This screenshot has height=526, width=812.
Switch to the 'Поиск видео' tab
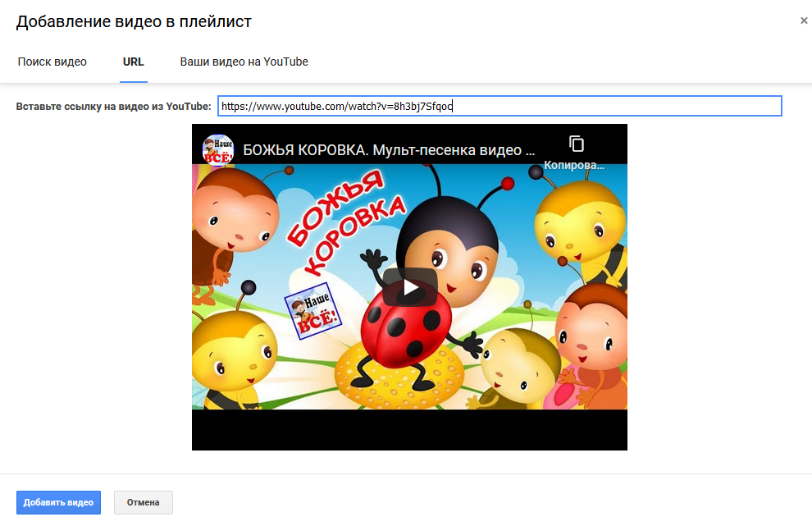[52, 62]
